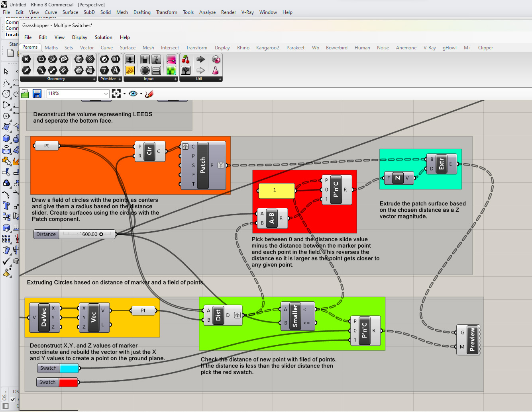Toggle the preview eye icon
This screenshot has width=532, height=412.
(133, 94)
